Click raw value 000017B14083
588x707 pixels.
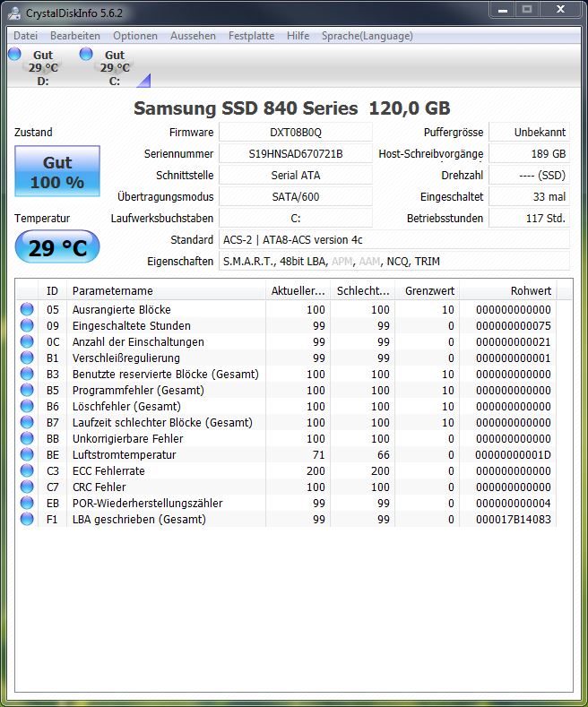[513, 520]
